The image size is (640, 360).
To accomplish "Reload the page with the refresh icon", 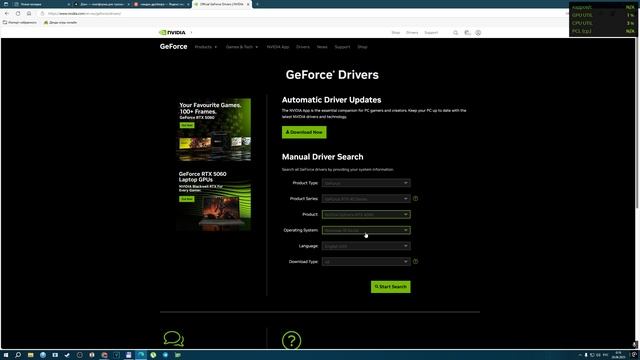I will pos(18,13).
